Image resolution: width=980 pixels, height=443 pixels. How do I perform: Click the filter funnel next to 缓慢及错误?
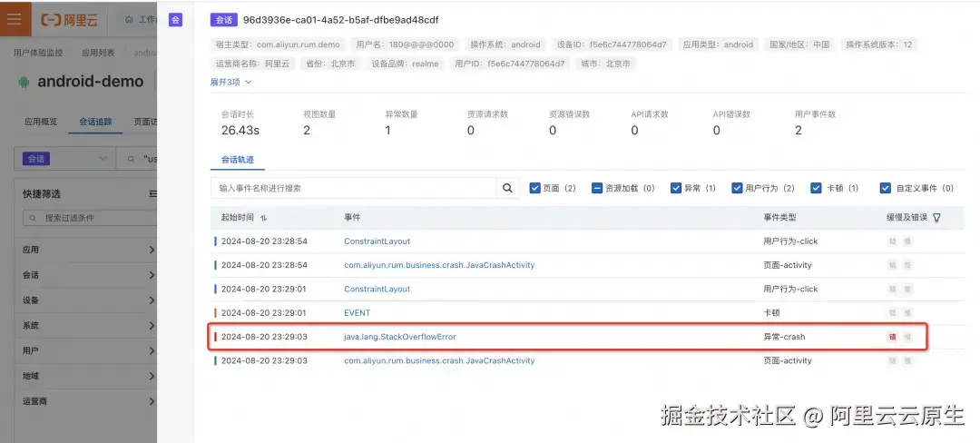point(936,218)
